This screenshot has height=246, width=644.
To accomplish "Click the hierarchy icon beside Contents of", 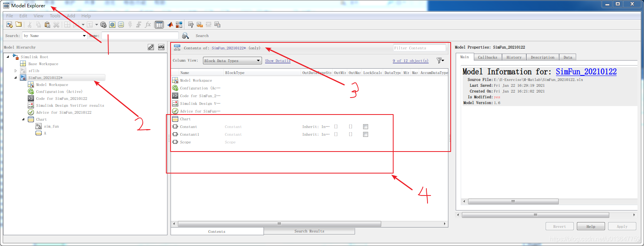I will tap(177, 48).
